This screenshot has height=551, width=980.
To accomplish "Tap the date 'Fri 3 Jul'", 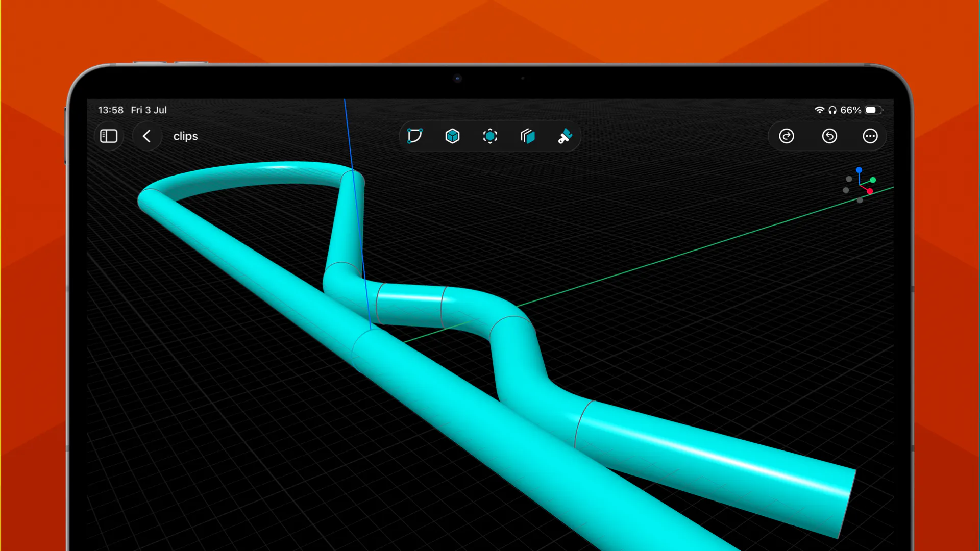I will pyautogui.click(x=149, y=110).
